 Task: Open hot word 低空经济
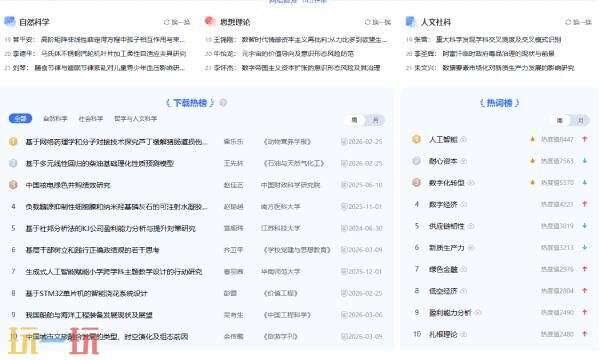click(443, 291)
